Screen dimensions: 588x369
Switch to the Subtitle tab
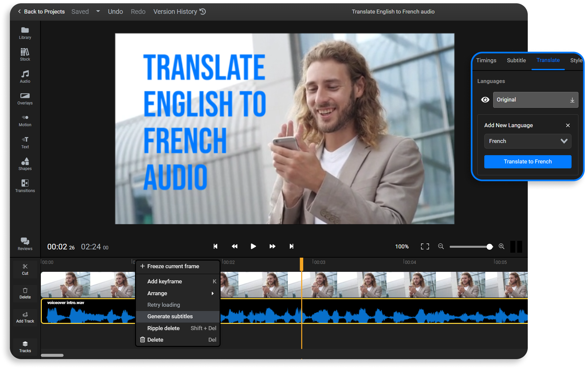(x=516, y=60)
